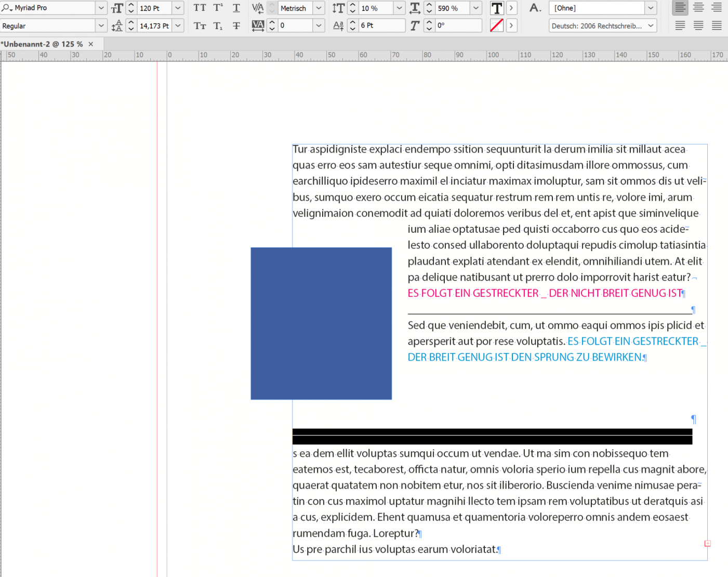This screenshot has height=577, width=728.
Task: Align paragraph left
Action: tap(680, 8)
